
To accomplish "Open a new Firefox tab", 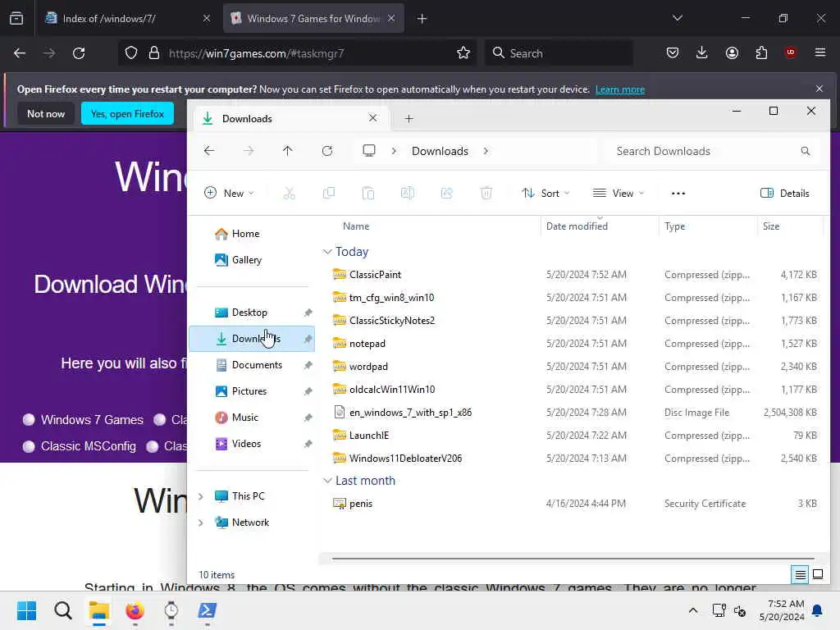I will [422, 19].
